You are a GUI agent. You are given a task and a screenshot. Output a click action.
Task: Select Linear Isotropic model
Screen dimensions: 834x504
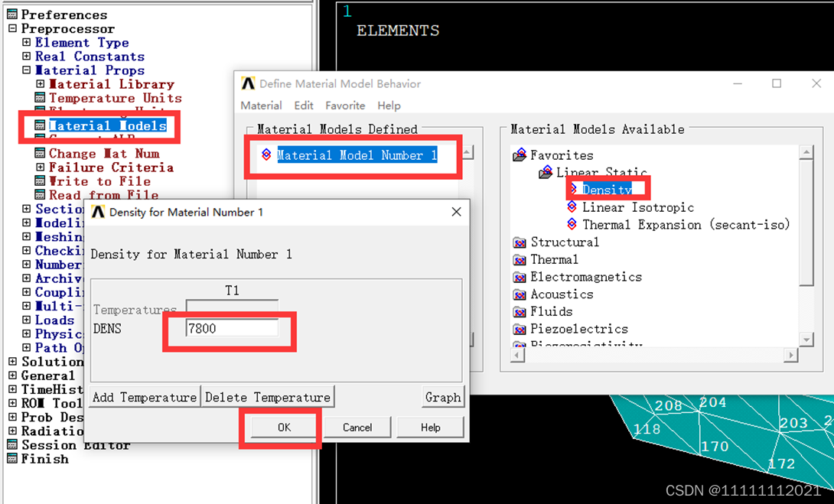click(x=637, y=206)
